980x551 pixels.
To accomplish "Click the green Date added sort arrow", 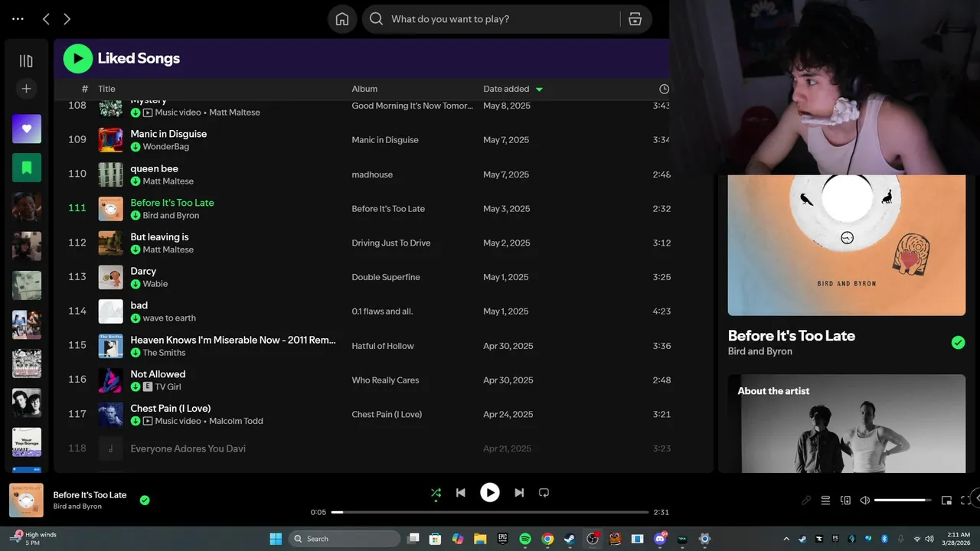I will (x=539, y=90).
